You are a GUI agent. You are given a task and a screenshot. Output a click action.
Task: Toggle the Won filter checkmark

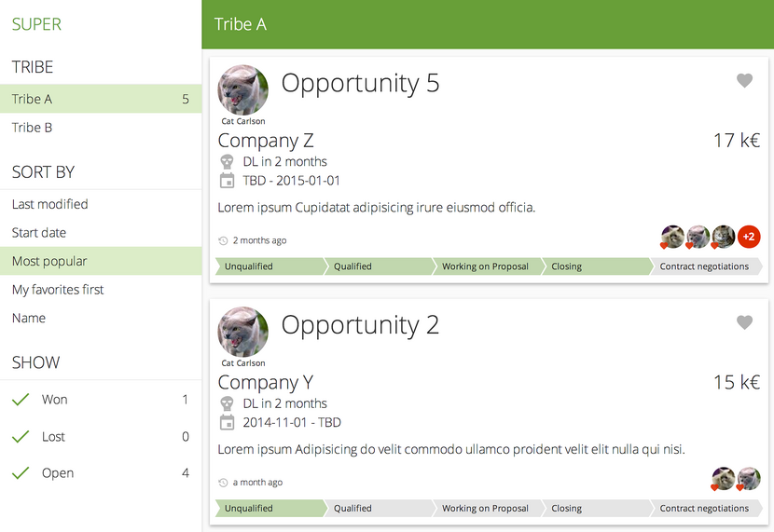point(21,400)
